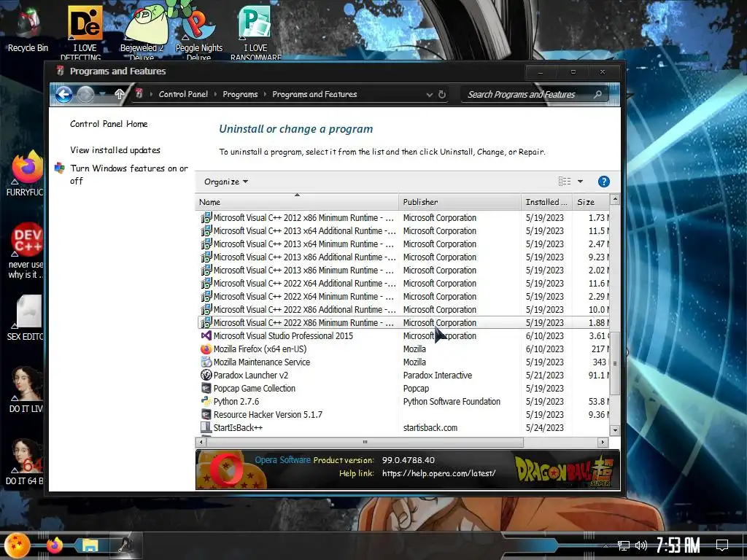Viewport: 747px width, 560px height.
Task: Click the forward navigation button
Action: pyautogui.click(x=85, y=94)
